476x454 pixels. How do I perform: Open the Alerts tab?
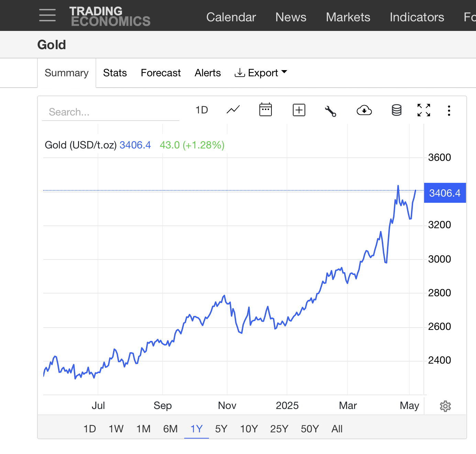pyautogui.click(x=208, y=73)
